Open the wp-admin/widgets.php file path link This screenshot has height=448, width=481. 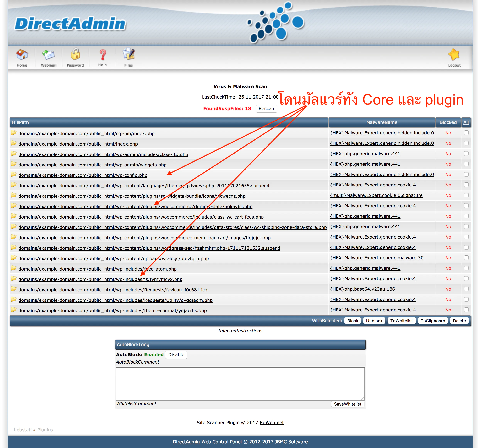click(x=92, y=165)
